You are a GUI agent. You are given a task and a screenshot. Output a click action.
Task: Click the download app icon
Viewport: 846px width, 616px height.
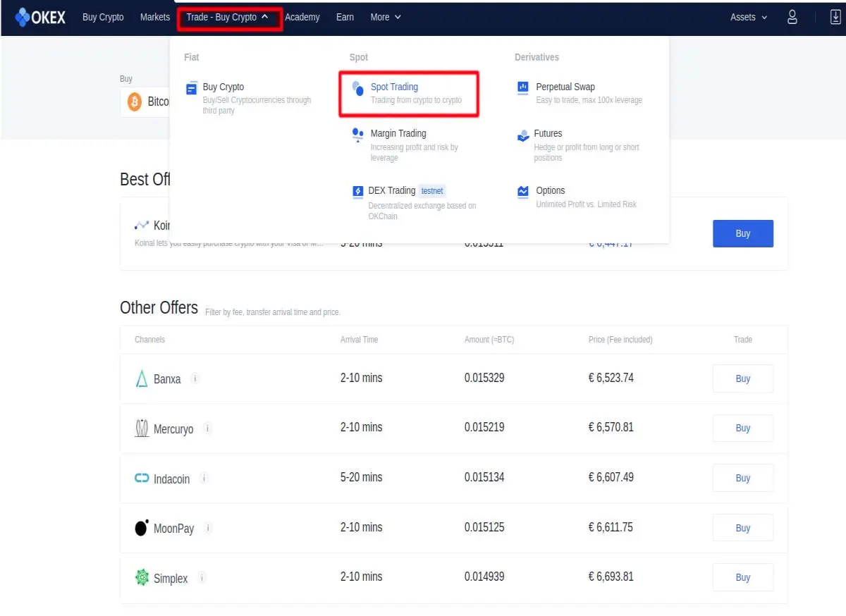point(836,17)
